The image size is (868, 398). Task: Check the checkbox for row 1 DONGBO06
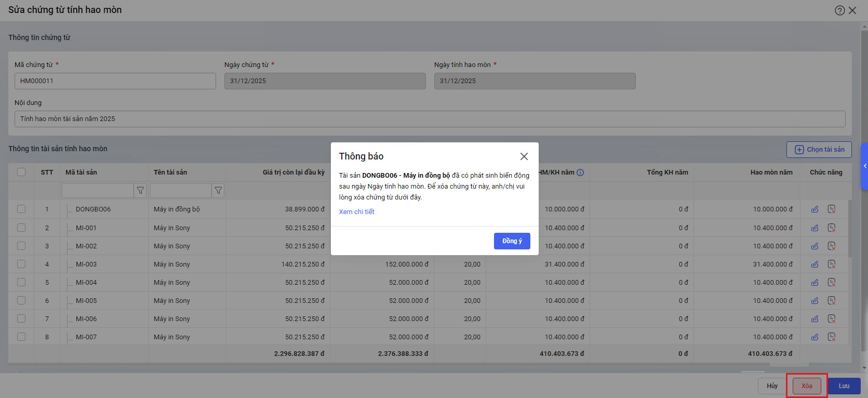coord(21,209)
